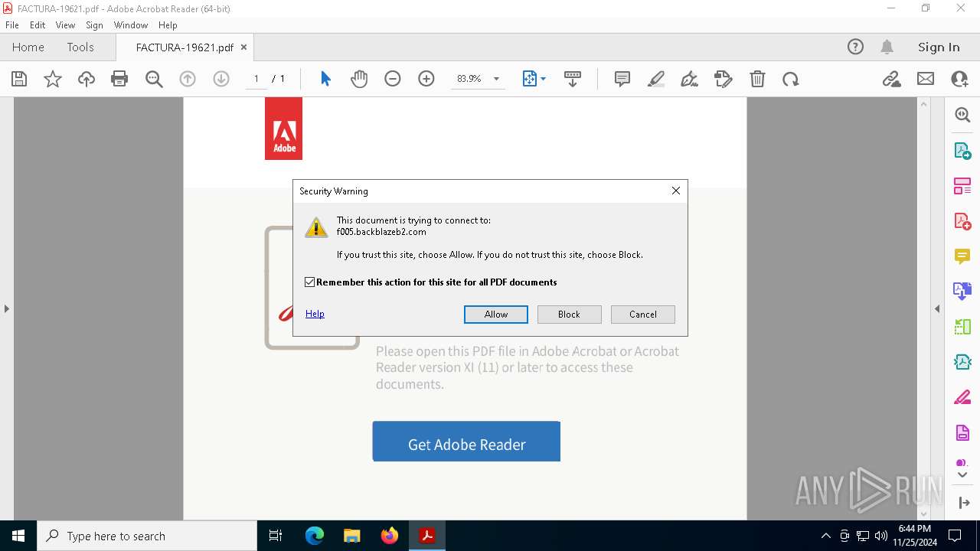This screenshot has width=980, height=551.
Task: Expand the left navigation pane arrow
Action: 6,308
